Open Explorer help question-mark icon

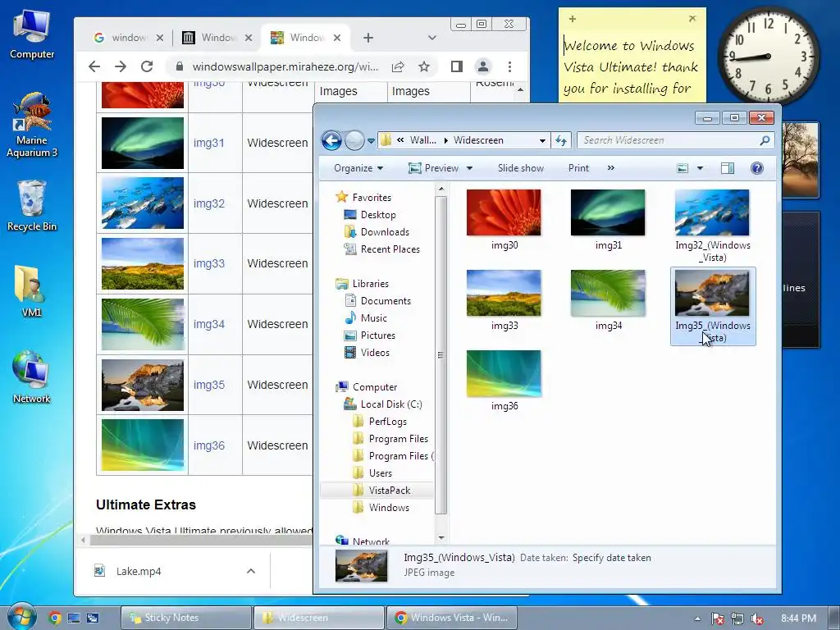click(x=757, y=168)
